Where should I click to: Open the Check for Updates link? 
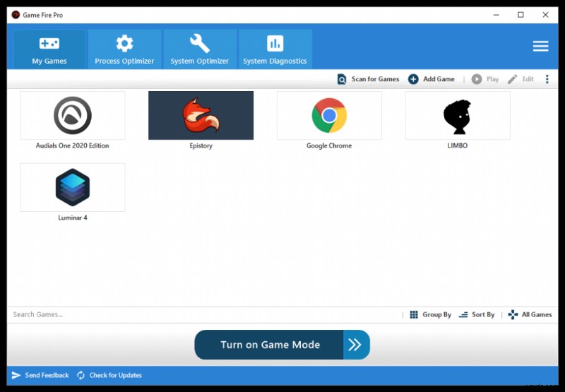(x=115, y=375)
